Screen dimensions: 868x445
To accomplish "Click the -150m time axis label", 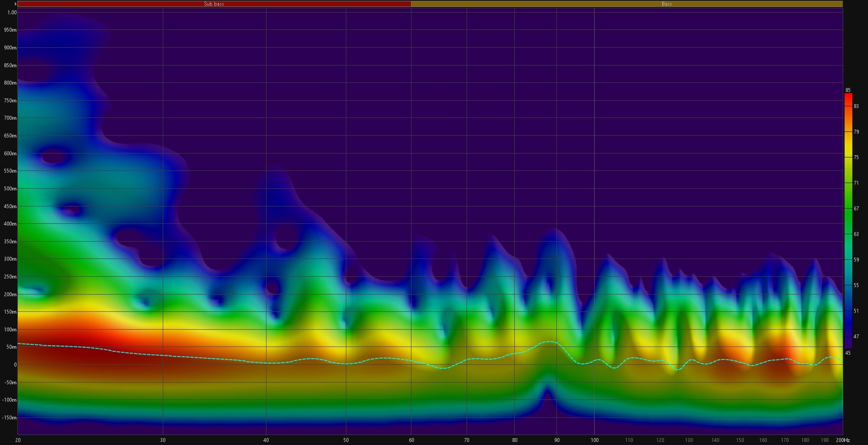I will 9,418.
